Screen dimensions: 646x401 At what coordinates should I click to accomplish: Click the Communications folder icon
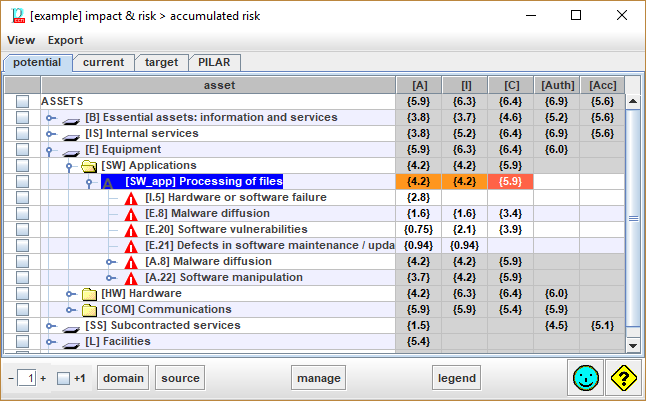[x=89, y=310]
